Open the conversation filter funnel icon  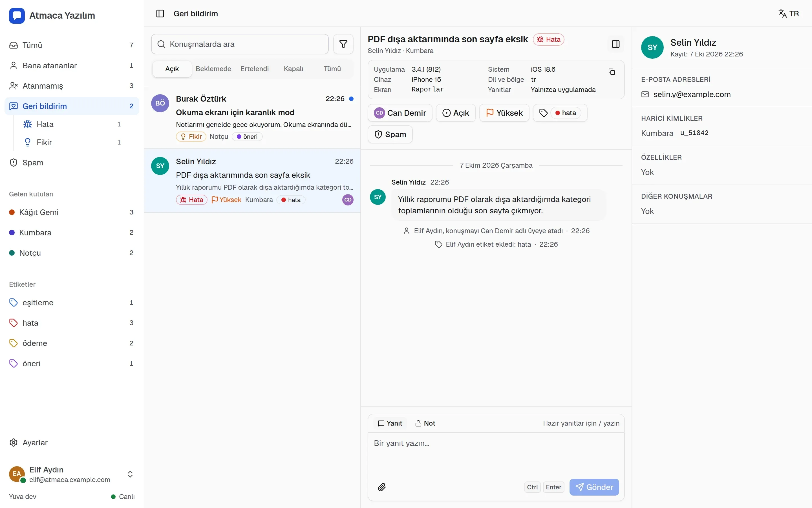(343, 44)
